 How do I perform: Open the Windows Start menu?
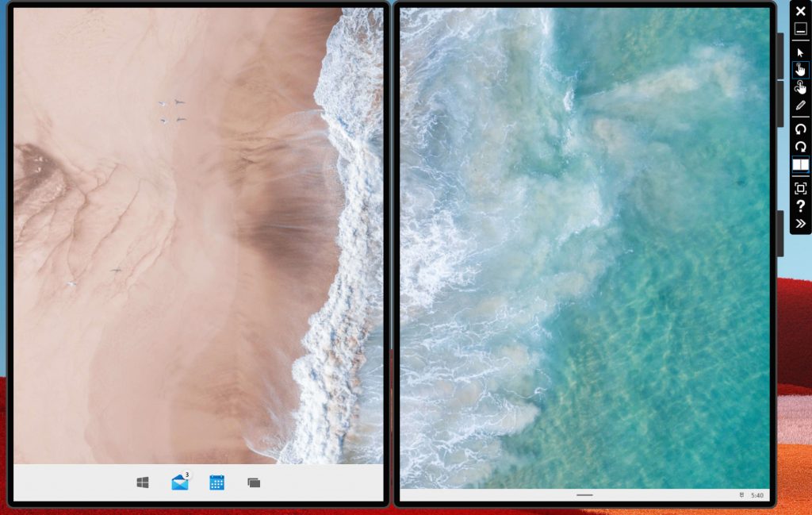click(x=143, y=482)
